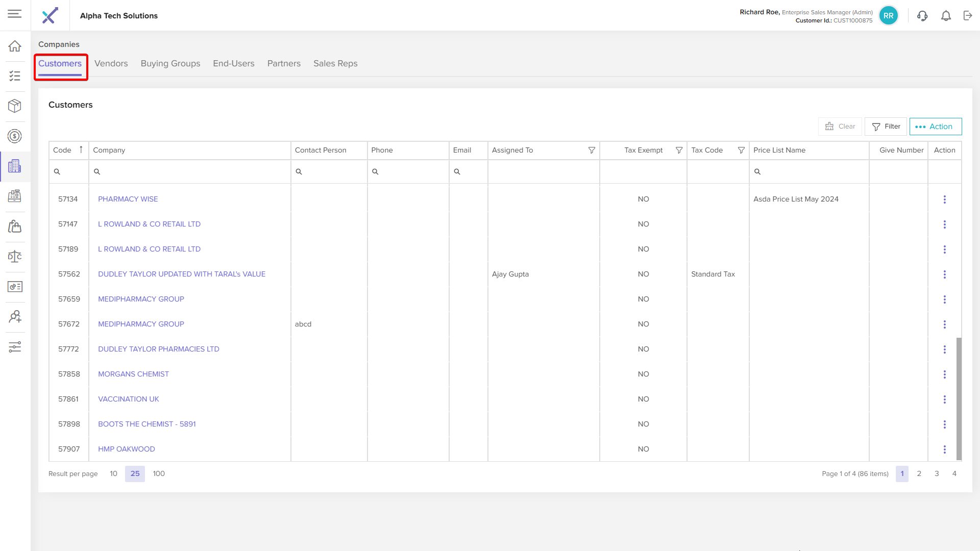The width and height of the screenshot is (980, 551).
Task: Click the logout icon in header
Action: click(968, 16)
